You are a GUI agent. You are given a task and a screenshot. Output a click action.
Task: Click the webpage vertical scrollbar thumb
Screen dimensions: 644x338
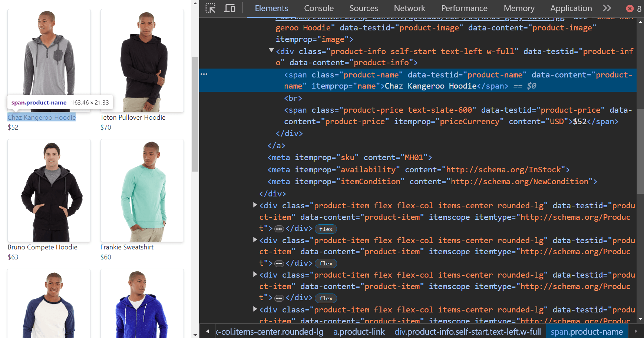coord(195,114)
